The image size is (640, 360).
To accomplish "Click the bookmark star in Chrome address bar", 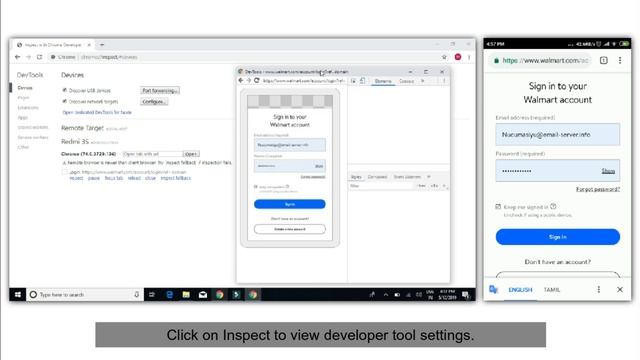I will [444, 57].
